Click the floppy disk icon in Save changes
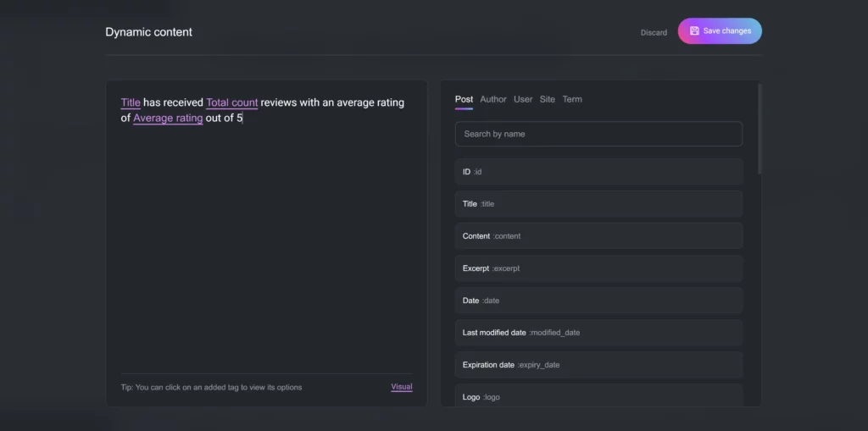This screenshot has height=431, width=868. tap(694, 31)
